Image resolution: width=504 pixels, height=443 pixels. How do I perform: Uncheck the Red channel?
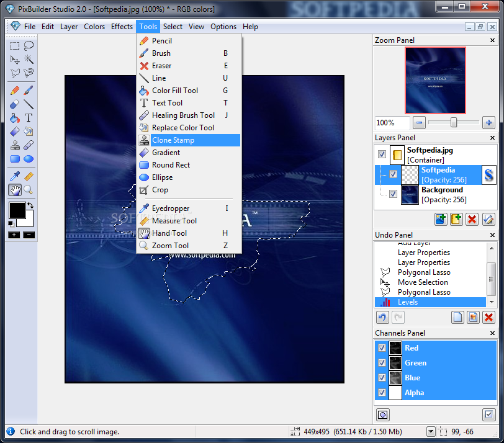pos(382,348)
